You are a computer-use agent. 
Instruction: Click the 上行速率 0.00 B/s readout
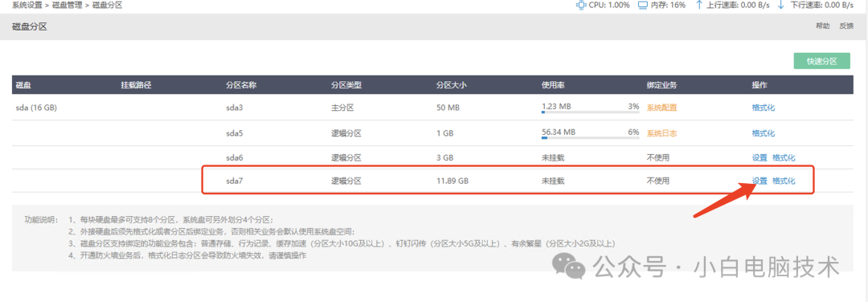click(738, 5)
